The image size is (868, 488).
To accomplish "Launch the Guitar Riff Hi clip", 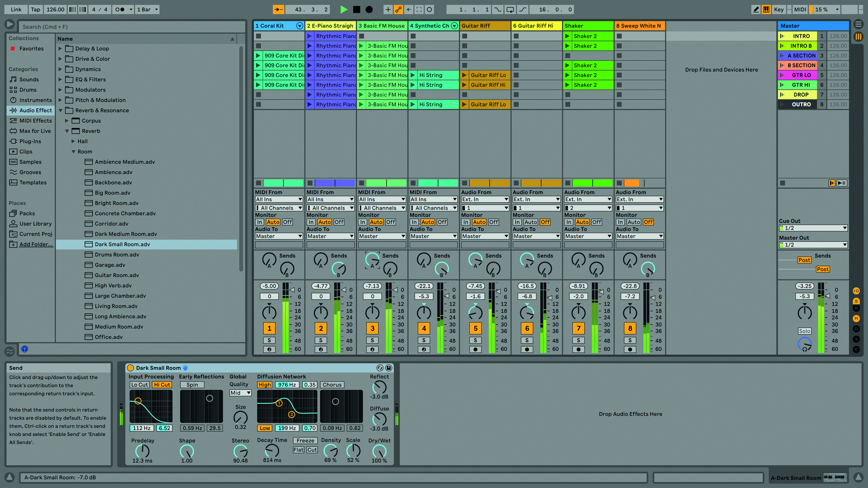I will tap(464, 85).
